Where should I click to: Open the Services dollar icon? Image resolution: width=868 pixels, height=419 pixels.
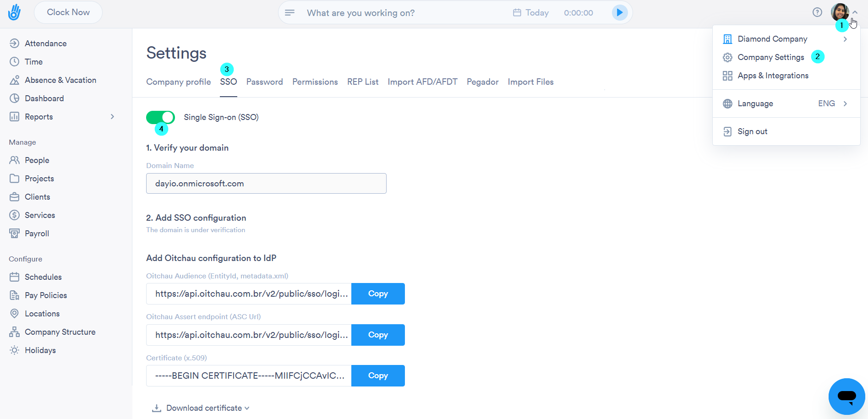15,215
